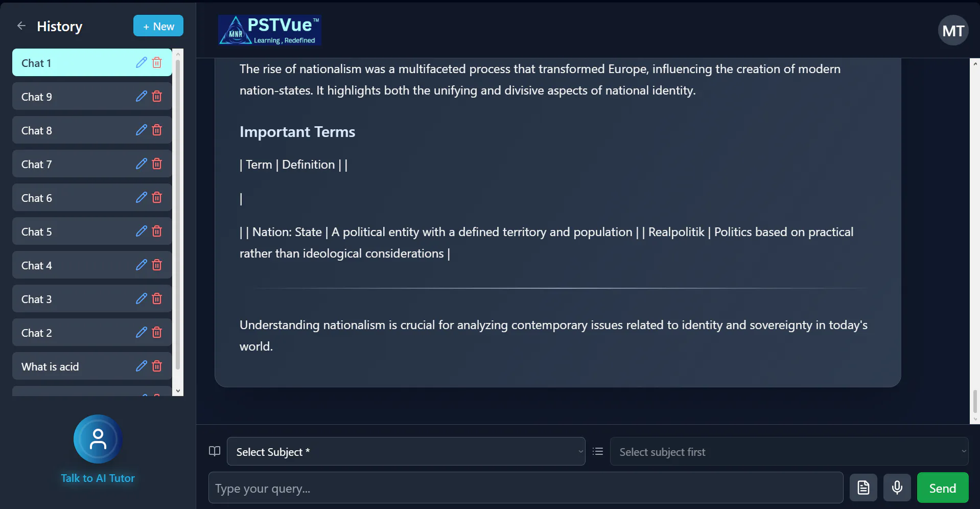Start a new chat with + New
This screenshot has width=980, height=509.
point(158,26)
